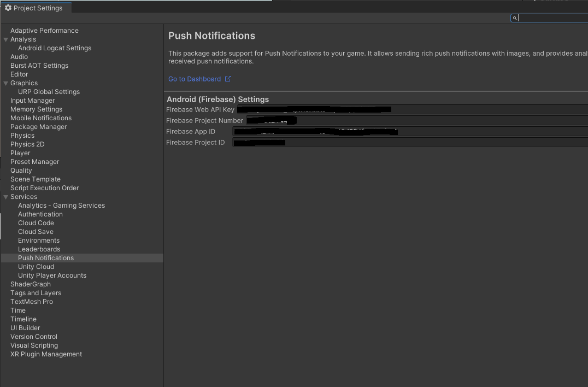The image size is (588, 387).
Task: Collapse the Analysis tree group
Action: 5,39
